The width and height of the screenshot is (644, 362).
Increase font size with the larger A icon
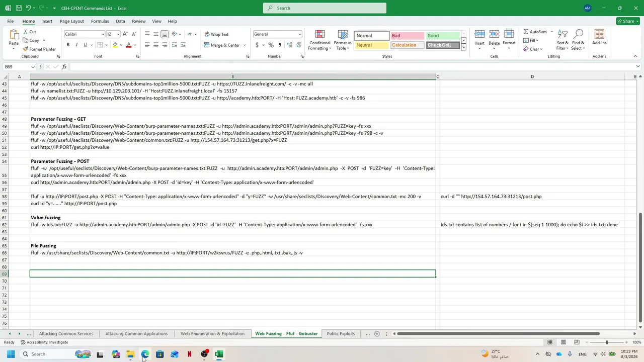click(x=125, y=34)
